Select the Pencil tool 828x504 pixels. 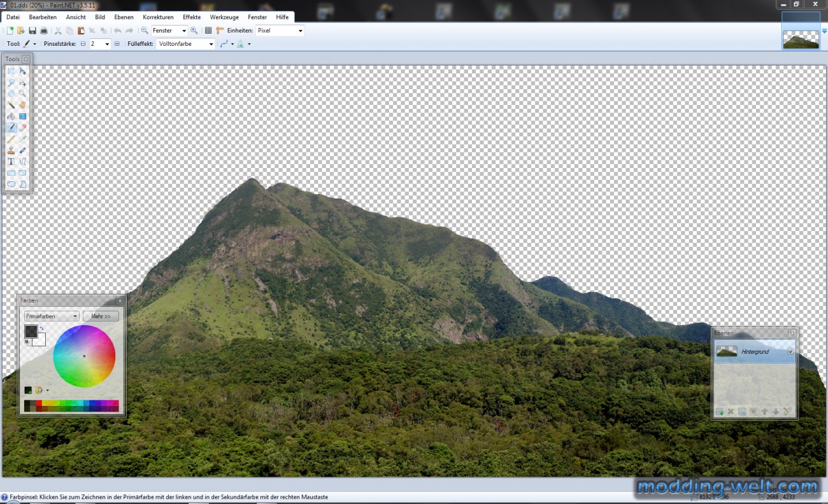tap(11, 139)
